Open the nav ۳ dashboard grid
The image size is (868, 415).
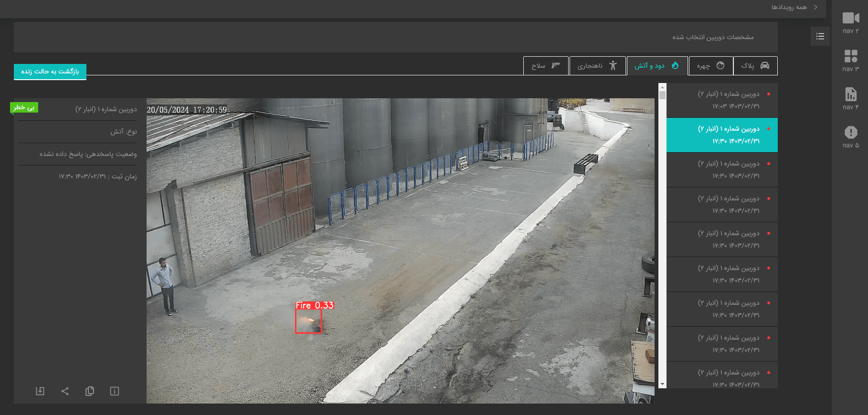(850, 61)
